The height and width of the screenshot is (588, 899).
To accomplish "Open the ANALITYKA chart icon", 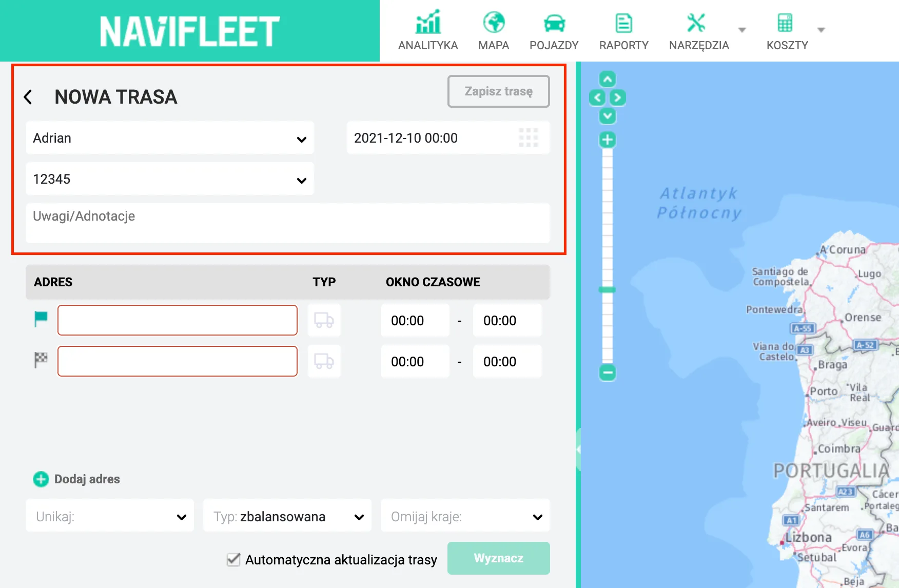I will point(428,22).
